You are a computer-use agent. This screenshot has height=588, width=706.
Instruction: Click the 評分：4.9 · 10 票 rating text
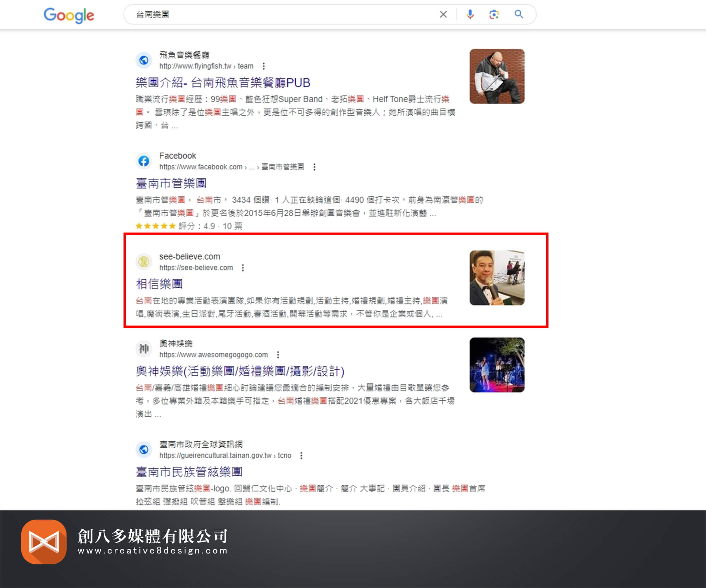click(210, 226)
